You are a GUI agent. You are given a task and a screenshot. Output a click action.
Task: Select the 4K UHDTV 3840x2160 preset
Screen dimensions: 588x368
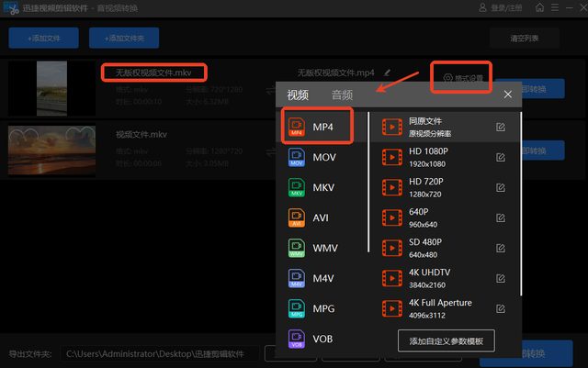(x=445, y=278)
